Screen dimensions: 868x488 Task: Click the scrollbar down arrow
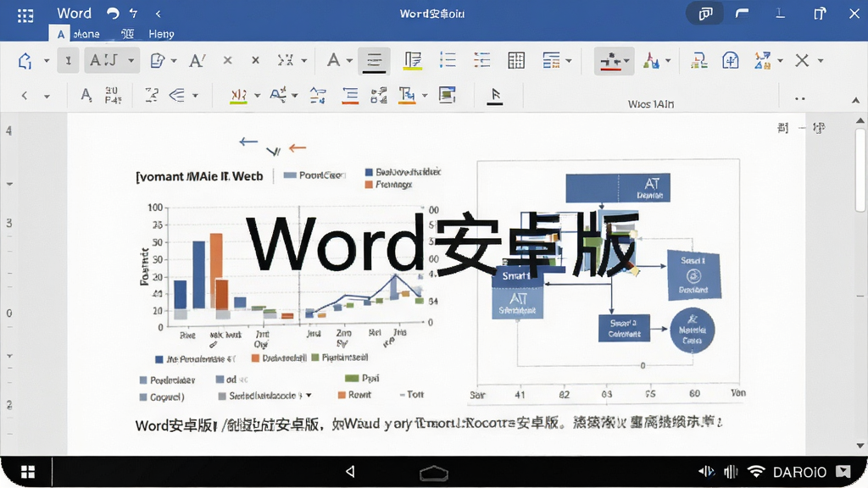860,446
